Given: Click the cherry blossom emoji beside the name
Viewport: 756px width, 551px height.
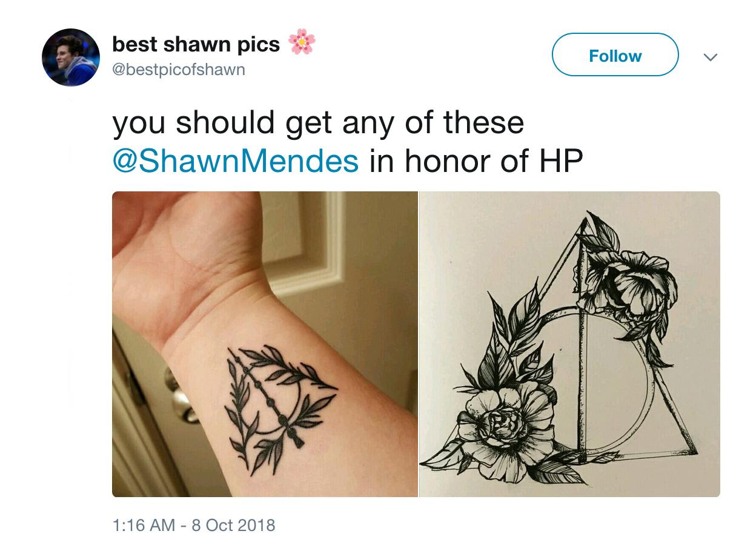Looking at the screenshot, I should (x=301, y=42).
